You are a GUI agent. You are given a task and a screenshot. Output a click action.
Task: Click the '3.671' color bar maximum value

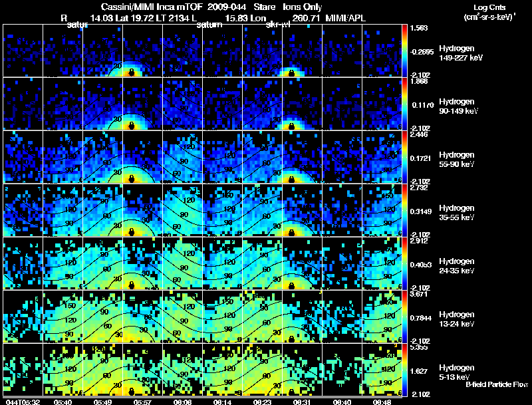[419, 295]
